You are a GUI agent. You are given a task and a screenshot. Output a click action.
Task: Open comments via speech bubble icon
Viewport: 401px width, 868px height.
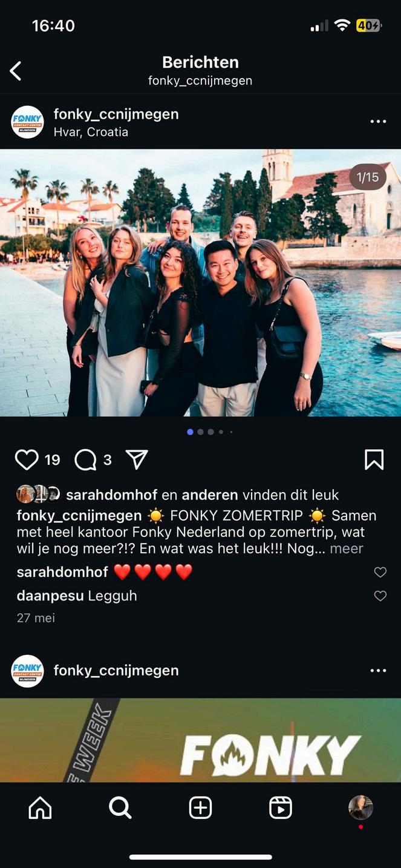pos(85,460)
